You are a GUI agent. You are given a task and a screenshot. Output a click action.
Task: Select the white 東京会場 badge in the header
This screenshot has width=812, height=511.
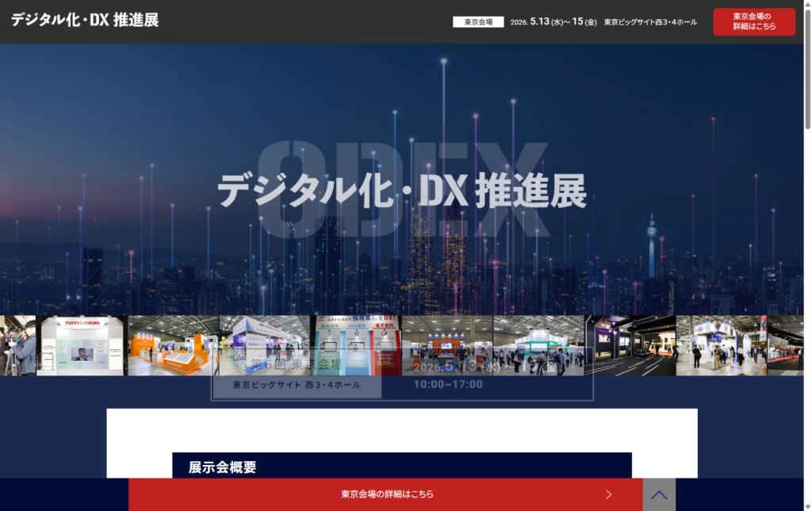coord(478,22)
